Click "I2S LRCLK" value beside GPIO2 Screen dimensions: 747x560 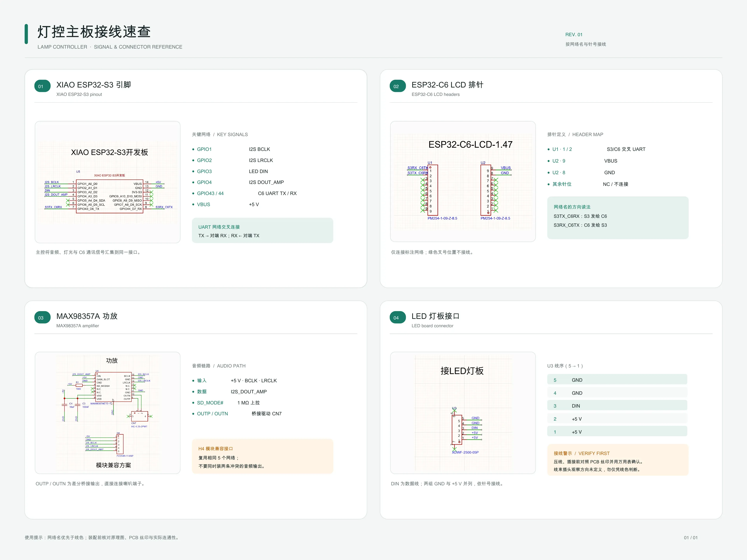[261, 160]
